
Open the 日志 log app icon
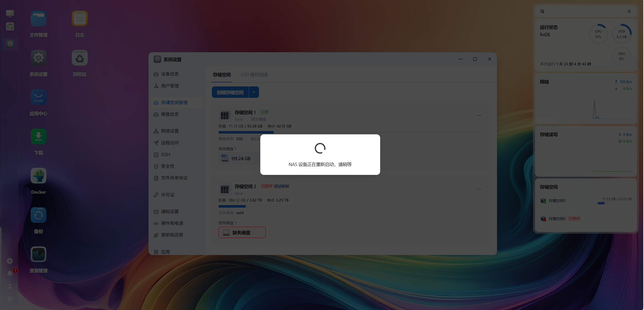click(80, 19)
